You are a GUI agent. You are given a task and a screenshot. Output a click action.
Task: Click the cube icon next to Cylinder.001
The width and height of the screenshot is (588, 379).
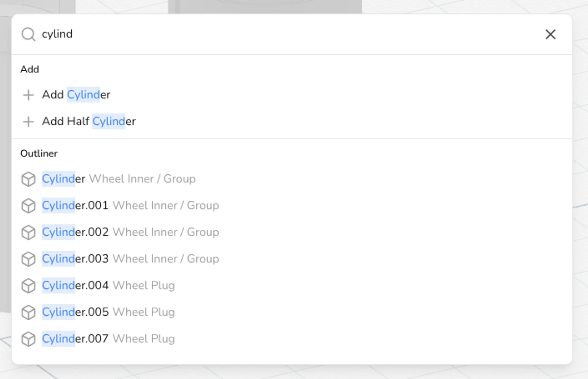point(28,206)
